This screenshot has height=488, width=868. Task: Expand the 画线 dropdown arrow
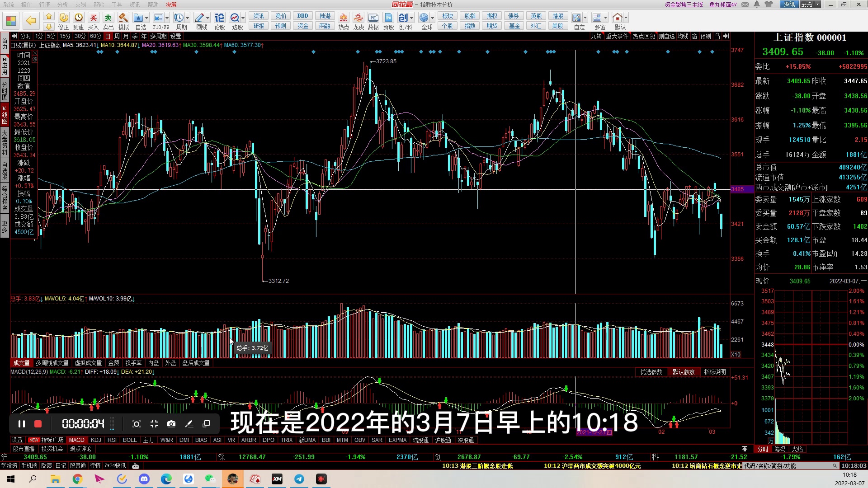pos(208,18)
